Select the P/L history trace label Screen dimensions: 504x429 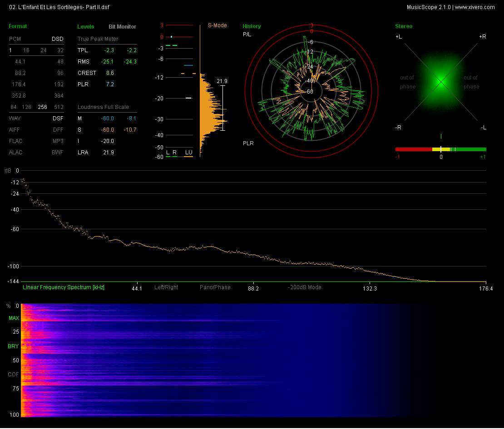247,35
